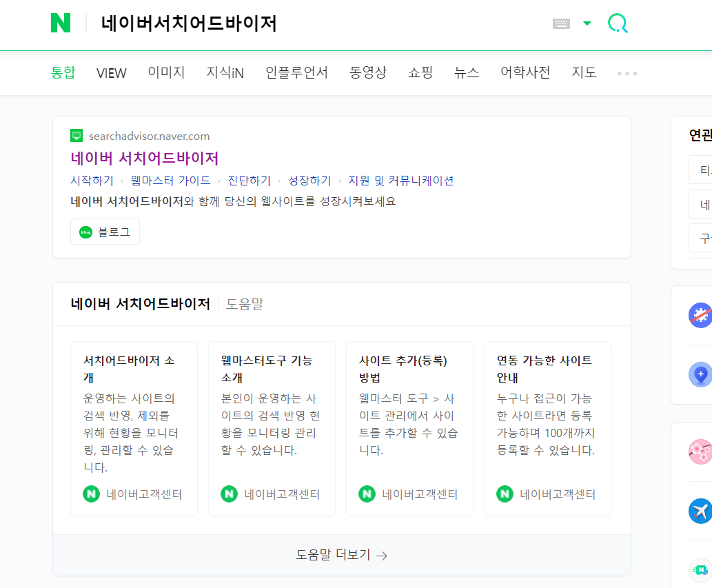The height and width of the screenshot is (588, 712).
Task: Open the 시작하기 sublink
Action: point(92,181)
